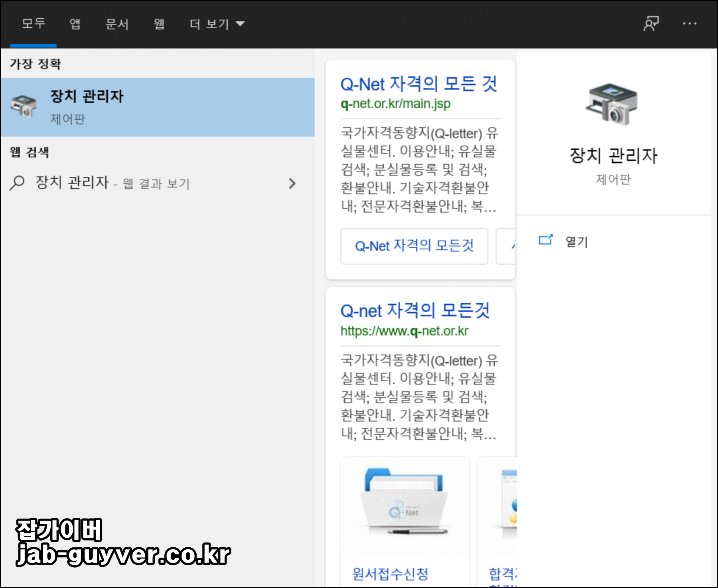Click 제어판 label under preview title
Screen dimensions: 718x588
[613, 180]
